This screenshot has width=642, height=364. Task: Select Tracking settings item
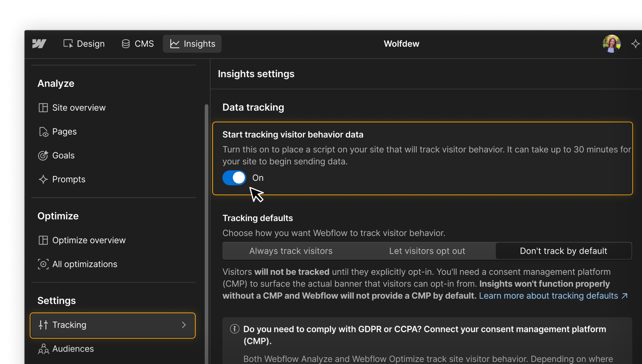[x=113, y=325]
